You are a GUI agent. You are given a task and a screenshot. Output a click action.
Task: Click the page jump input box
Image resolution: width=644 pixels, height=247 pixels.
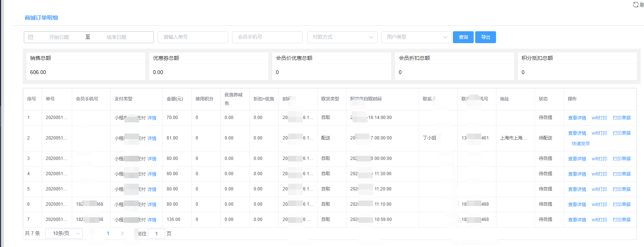pos(157,234)
